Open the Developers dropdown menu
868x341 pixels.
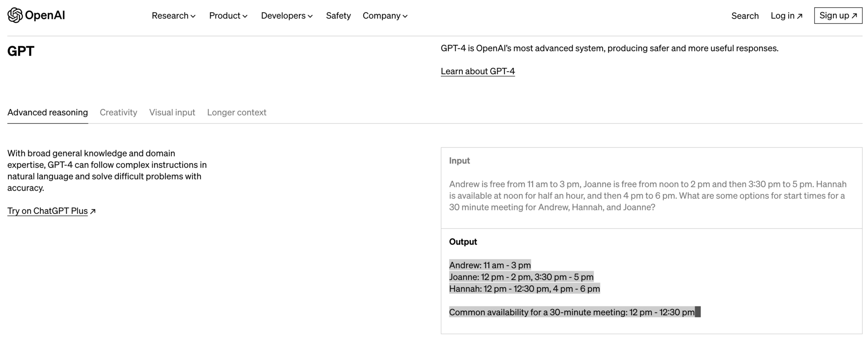click(x=287, y=16)
